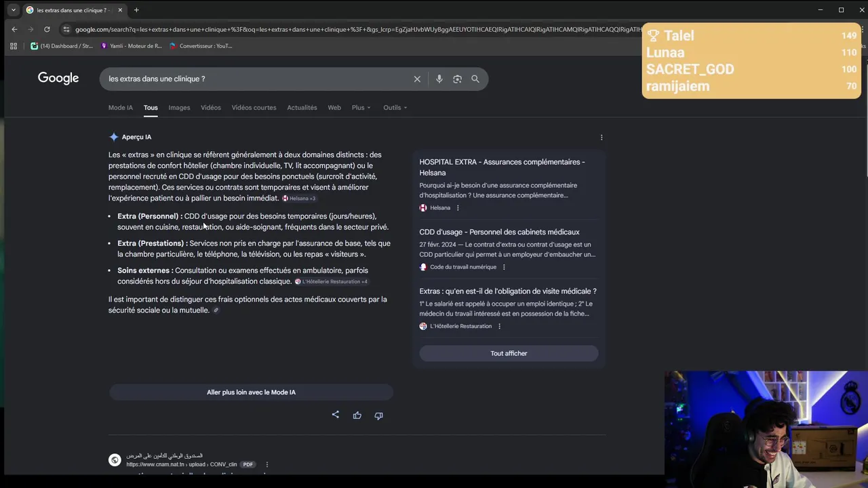868x488 pixels.
Task: Click link icon after mutuelle sentence
Action: click(216, 310)
